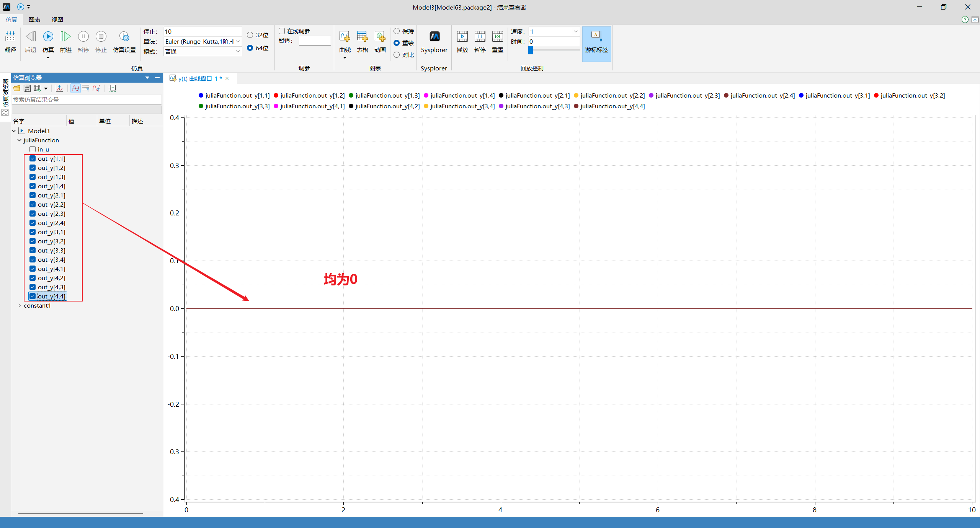
Task: Click the 重置 playback reset icon
Action: coord(498,37)
